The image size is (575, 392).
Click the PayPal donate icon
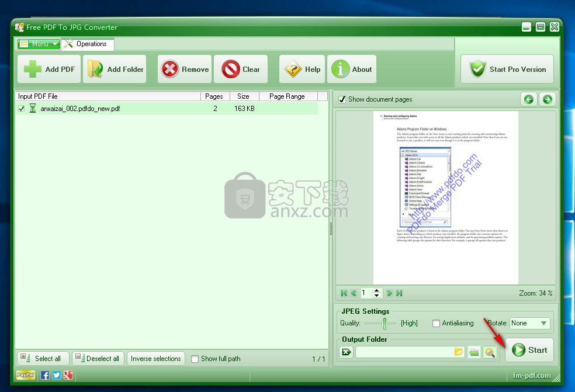[26, 375]
